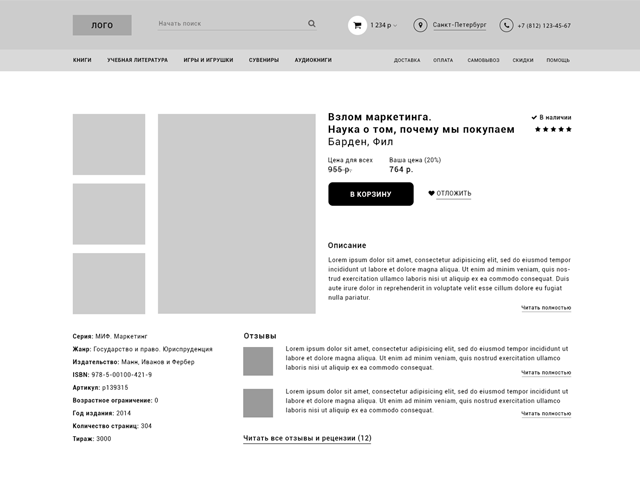Click the Отзывы heading
Screen dimensions: 640x480
tap(260, 336)
